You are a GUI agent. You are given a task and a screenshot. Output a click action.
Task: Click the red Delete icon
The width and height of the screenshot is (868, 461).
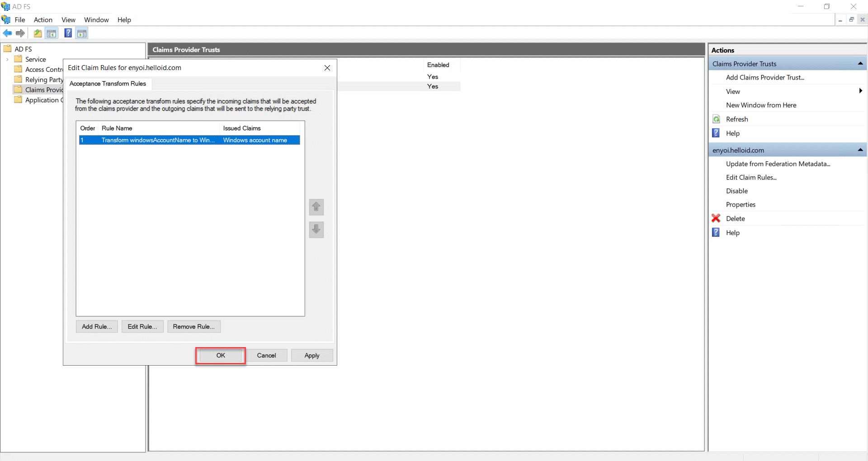(716, 218)
